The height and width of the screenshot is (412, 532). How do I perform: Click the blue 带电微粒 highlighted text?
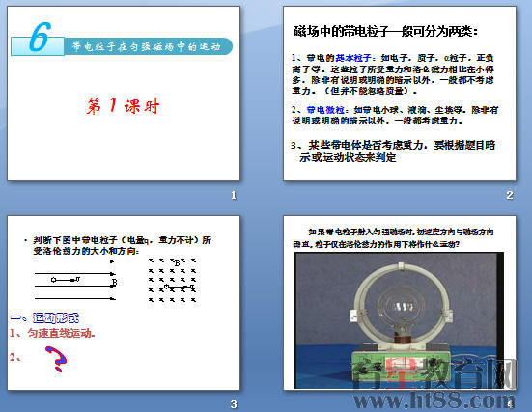325,110
